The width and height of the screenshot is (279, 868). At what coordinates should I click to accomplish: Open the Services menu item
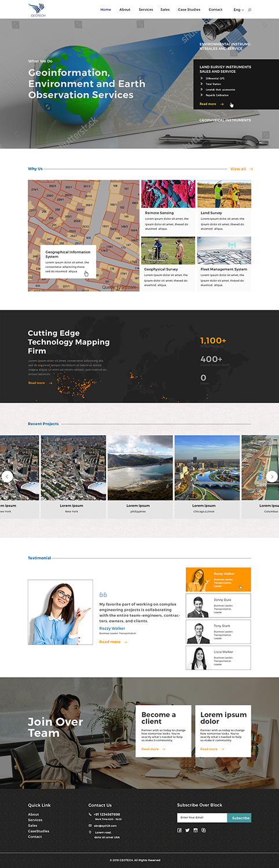click(146, 10)
